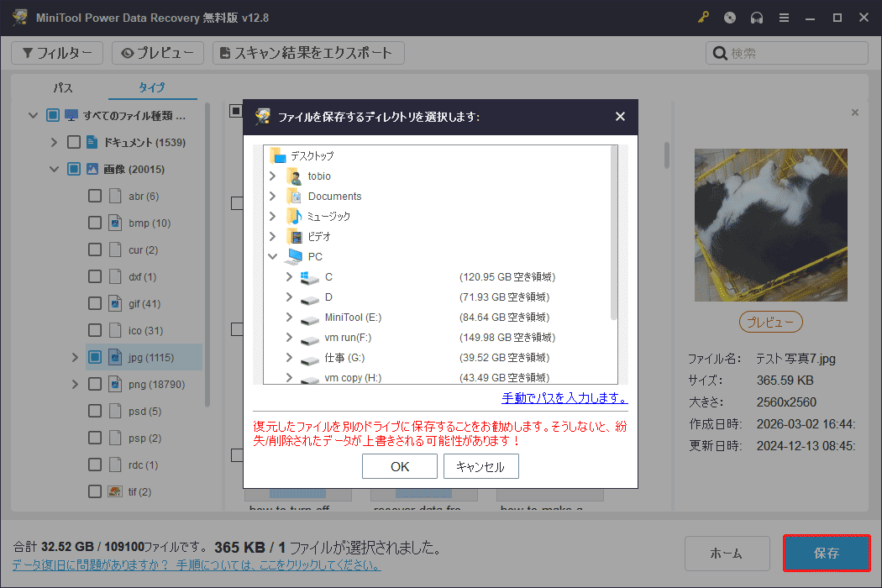This screenshot has height=588, width=882.
Task: Open the フィルター filter menu
Action: 57,53
